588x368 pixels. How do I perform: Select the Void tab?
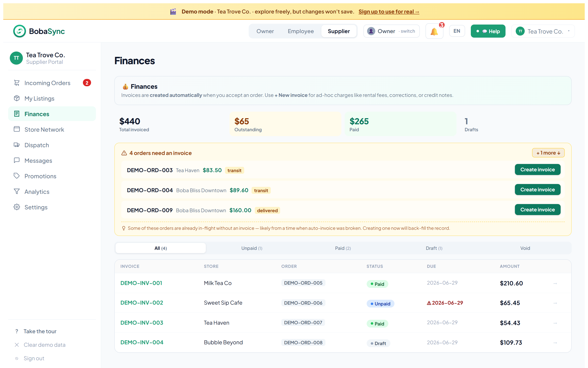click(x=525, y=248)
